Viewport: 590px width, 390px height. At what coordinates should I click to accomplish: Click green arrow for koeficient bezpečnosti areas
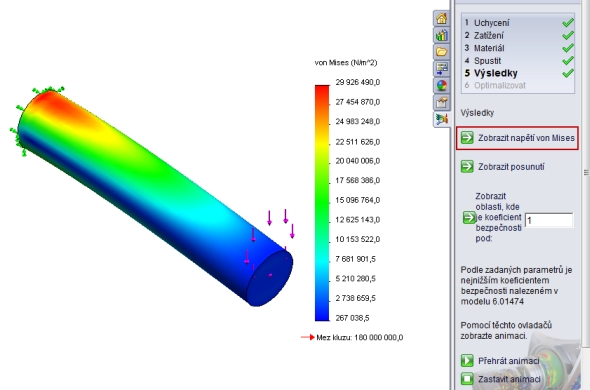click(469, 217)
